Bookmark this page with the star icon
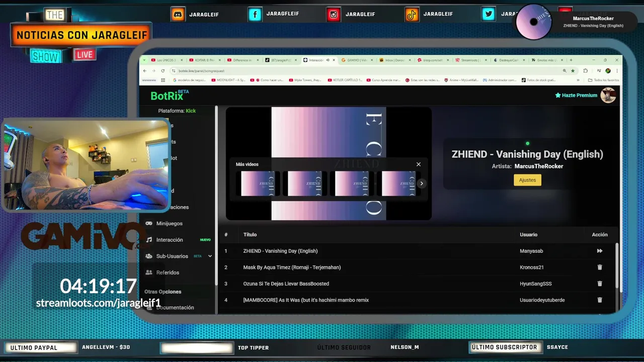Image resolution: width=644 pixels, height=362 pixels. pyautogui.click(x=573, y=71)
